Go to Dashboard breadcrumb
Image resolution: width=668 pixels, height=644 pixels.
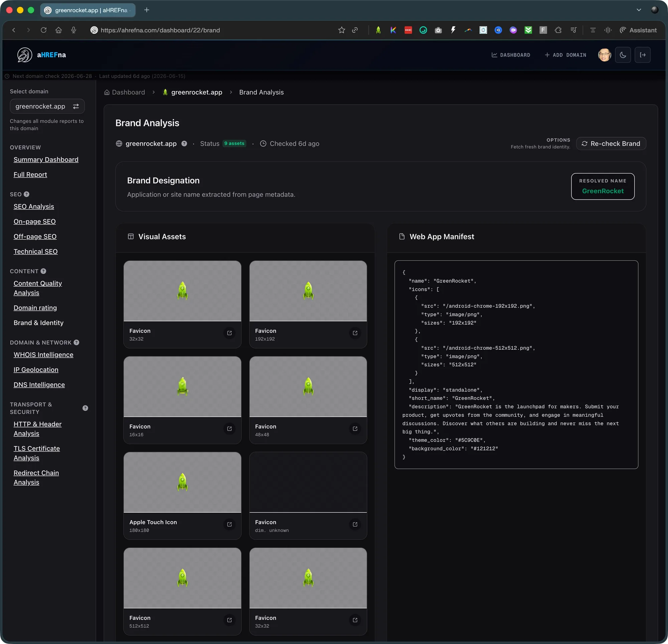tap(124, 93)
